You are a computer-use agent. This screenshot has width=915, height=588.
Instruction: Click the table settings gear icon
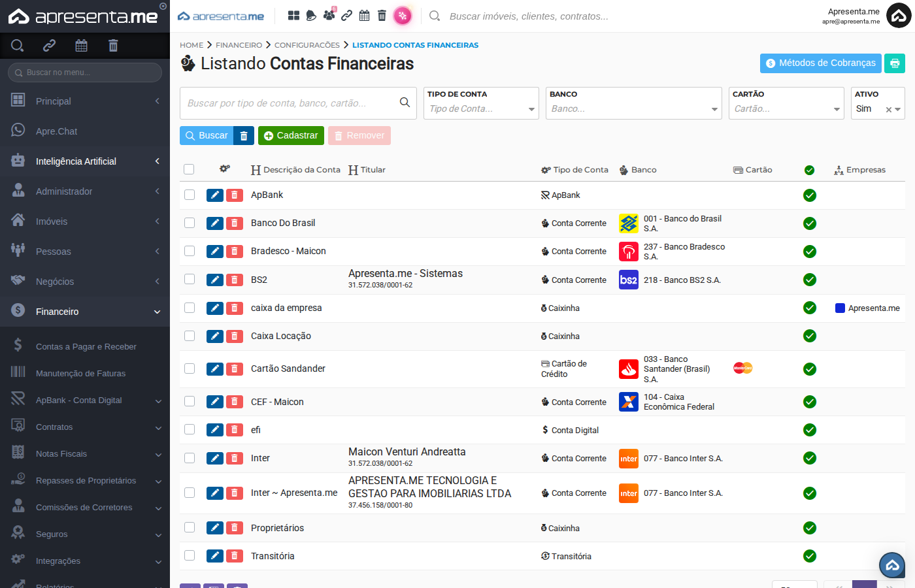pyautogui.click(x=225, y=169)
